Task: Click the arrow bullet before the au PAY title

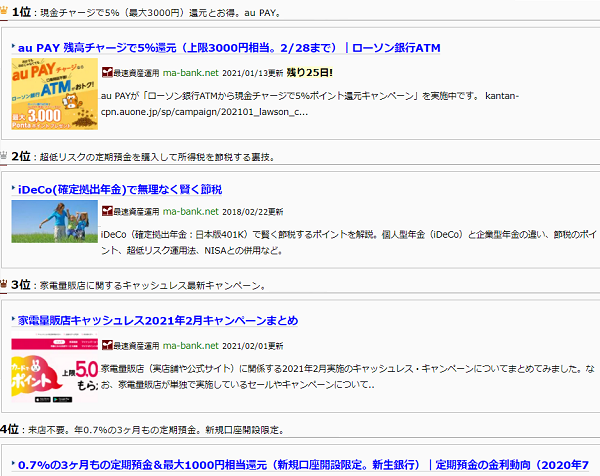Action: tap(13, 47)
